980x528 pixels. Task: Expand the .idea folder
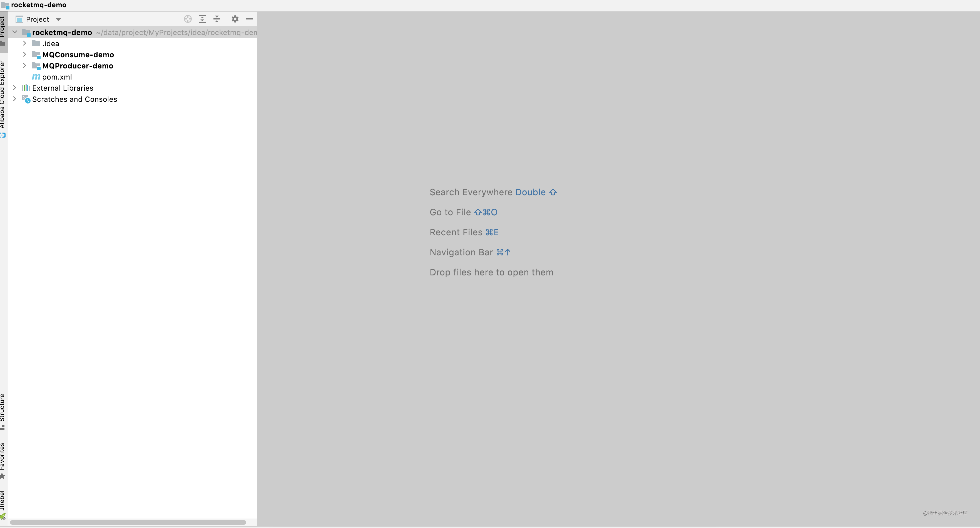point(25,43)
